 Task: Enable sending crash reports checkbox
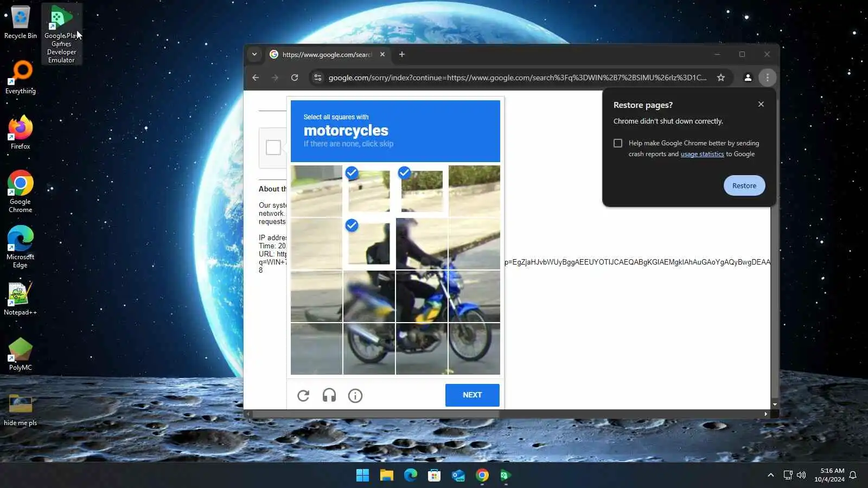[x=618, y=143]
